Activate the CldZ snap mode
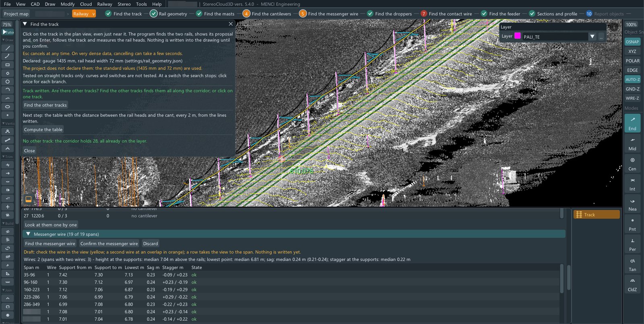The image size is (644, 324). pyautogui.click(x=632, y=284)
